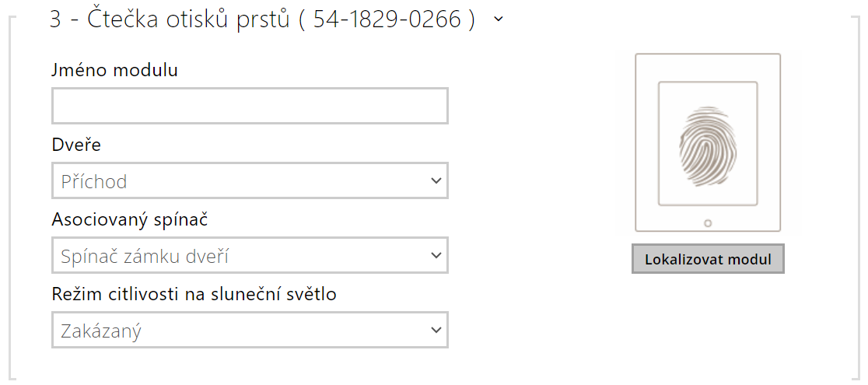Open the Asociovaný spínač dropdown
The width and height of the screenshot is (868, 385).
pos(250,256)
